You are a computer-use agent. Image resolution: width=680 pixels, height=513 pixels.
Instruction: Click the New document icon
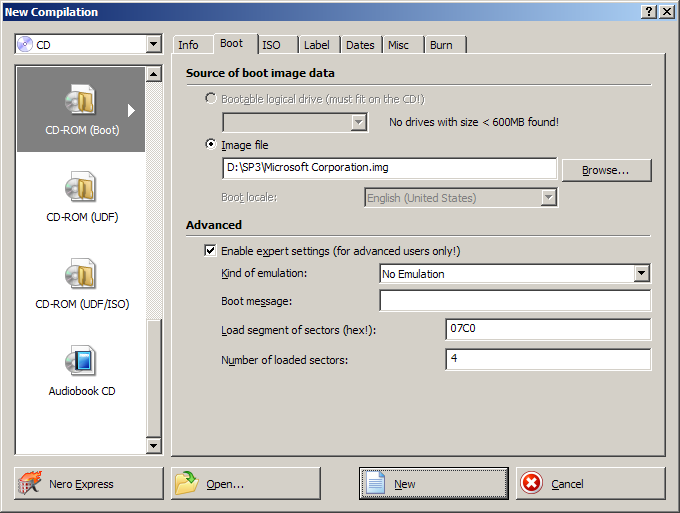375,484
